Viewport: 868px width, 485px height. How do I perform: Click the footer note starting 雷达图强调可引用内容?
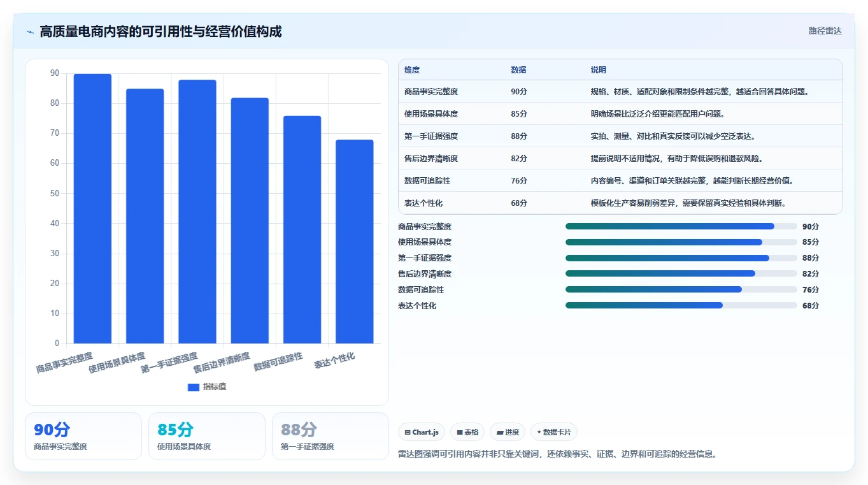(x=558, y=454)
